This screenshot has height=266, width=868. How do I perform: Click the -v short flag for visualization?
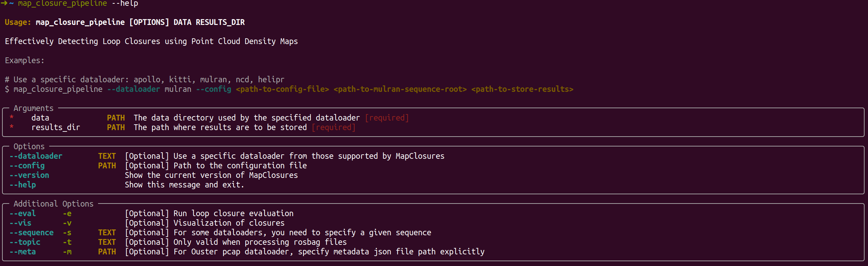coord(67,223)
